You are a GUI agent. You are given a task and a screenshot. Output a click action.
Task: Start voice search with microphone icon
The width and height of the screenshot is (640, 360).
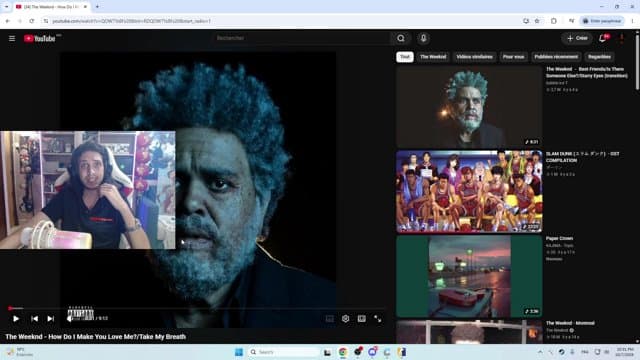[x=423, y=38]
